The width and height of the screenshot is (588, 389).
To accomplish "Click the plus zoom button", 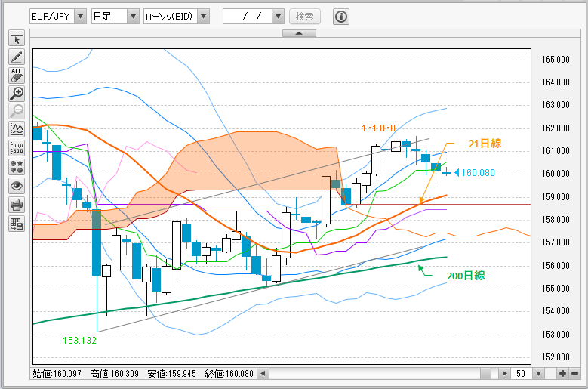I will pyautogui.click(x=562, y=374).
